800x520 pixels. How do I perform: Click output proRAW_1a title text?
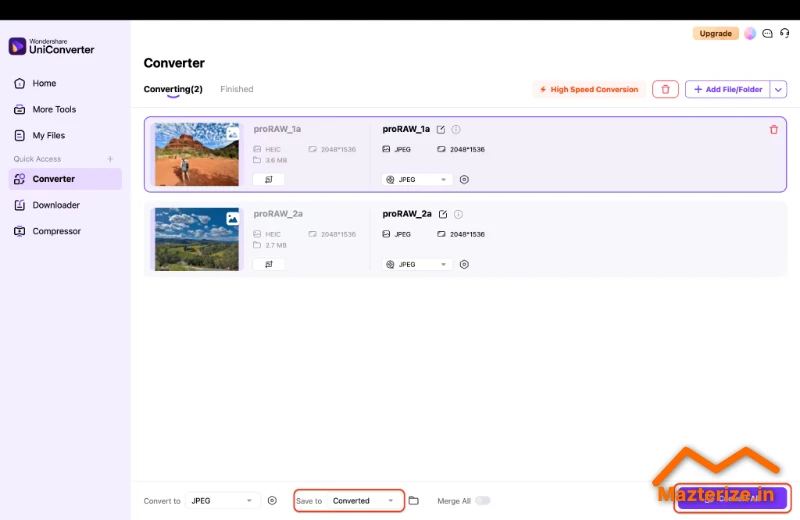406,129
